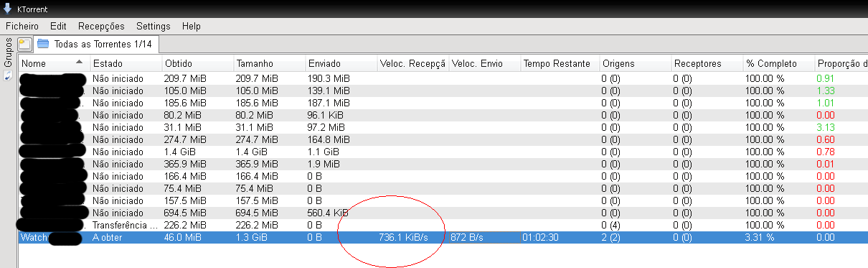This screenshot has height=268, width=868.
Task: Open the Settings menu
Action: coord(153,26)
